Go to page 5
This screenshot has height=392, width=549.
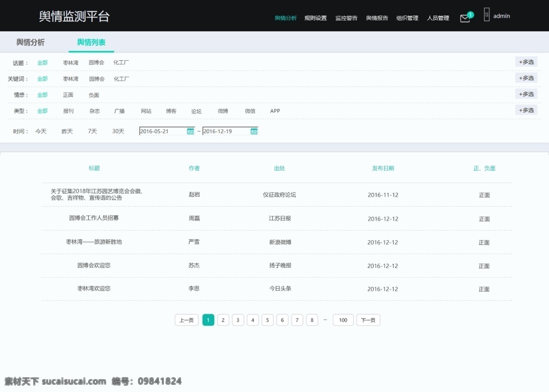click(268, 320)
